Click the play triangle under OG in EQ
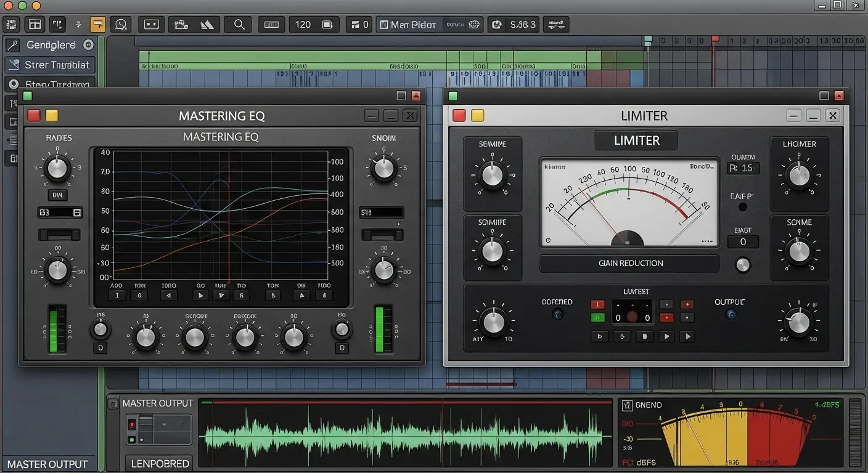 [200, 296]
